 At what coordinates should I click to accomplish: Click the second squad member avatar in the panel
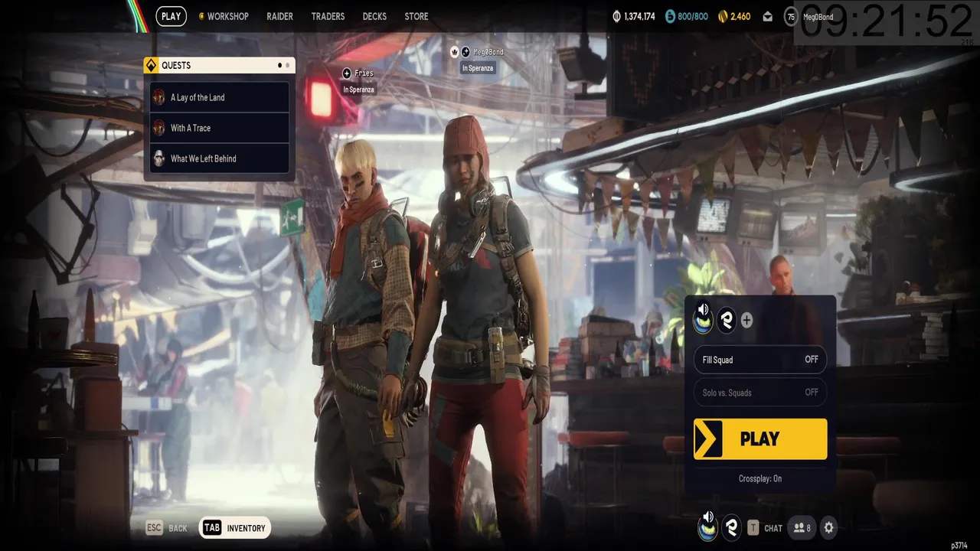(727, 320)
